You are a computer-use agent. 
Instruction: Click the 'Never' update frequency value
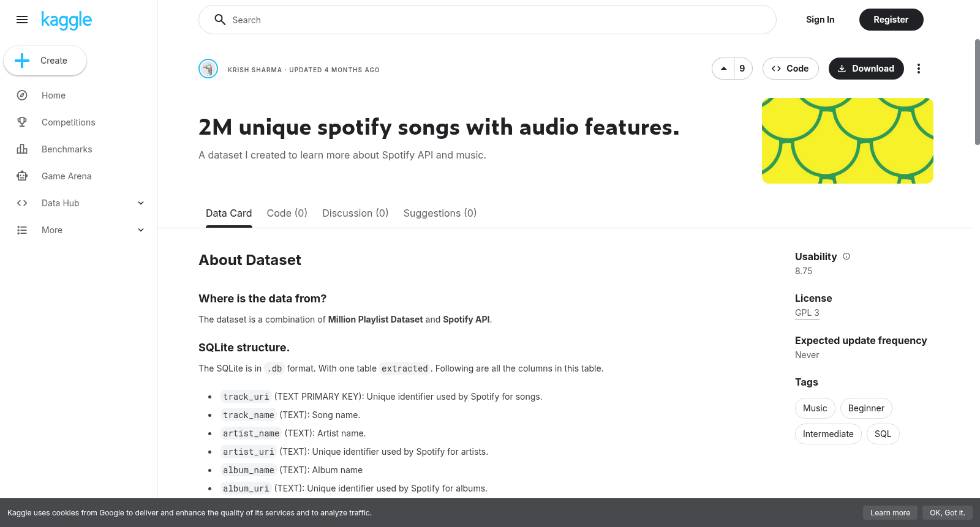(x=807, y=355)
